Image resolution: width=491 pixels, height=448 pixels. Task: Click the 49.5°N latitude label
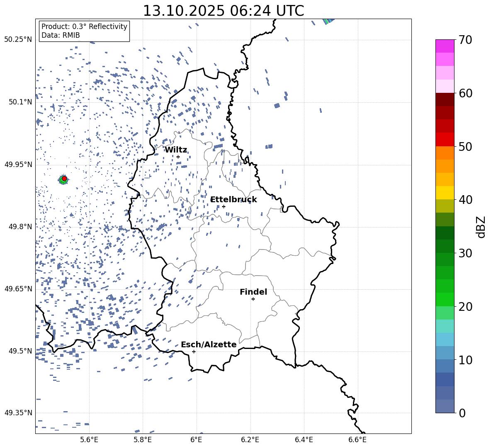pyautogui.click(x=20, y=351)
